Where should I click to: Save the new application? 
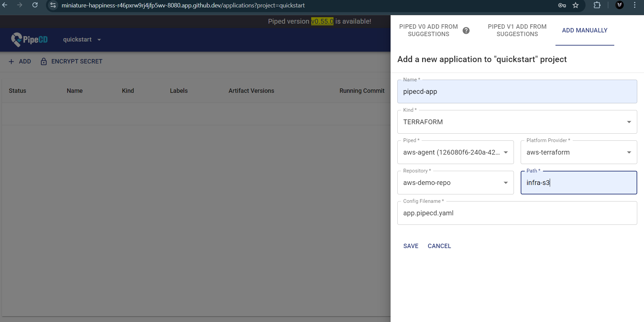click(411, 246)
